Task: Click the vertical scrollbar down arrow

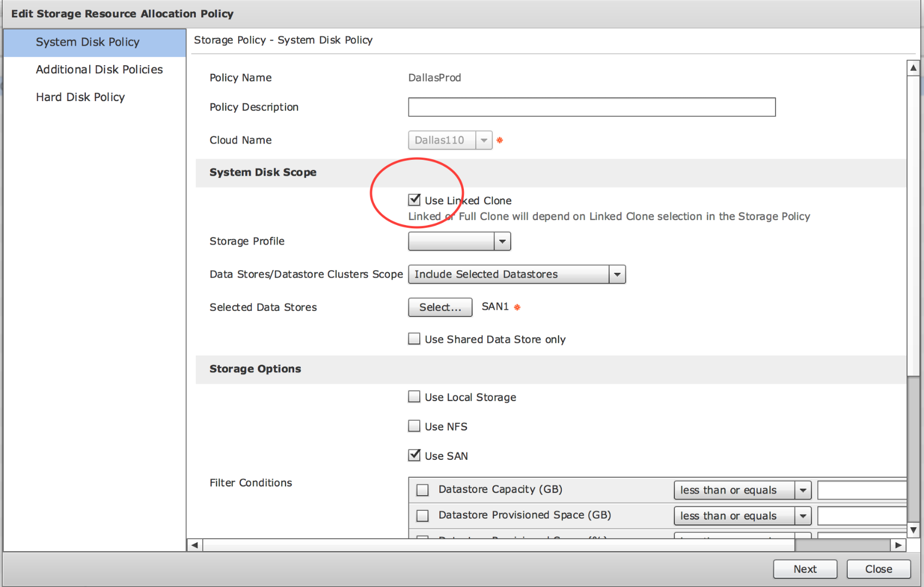Action: (914, 530)
